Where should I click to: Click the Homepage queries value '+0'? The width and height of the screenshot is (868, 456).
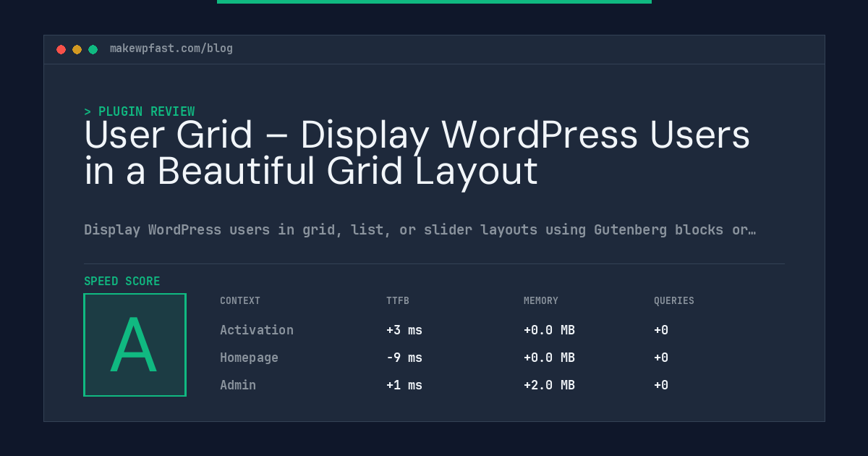661,358
